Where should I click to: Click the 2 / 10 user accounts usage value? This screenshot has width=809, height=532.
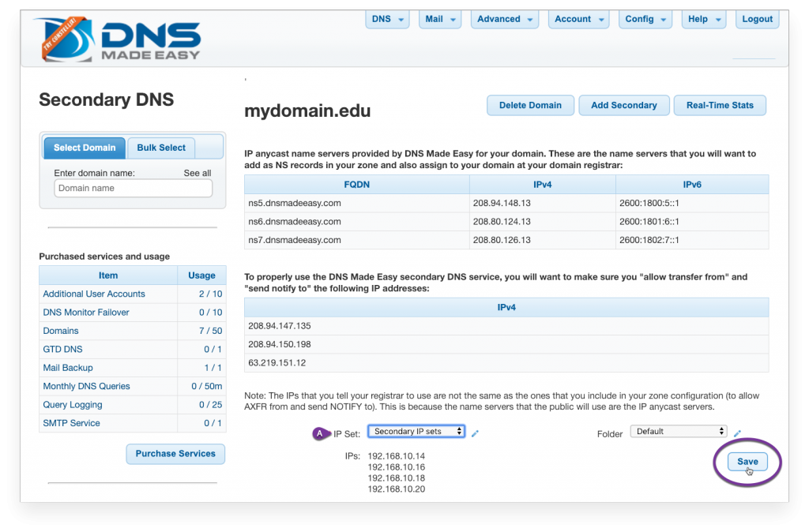point(210,294)
